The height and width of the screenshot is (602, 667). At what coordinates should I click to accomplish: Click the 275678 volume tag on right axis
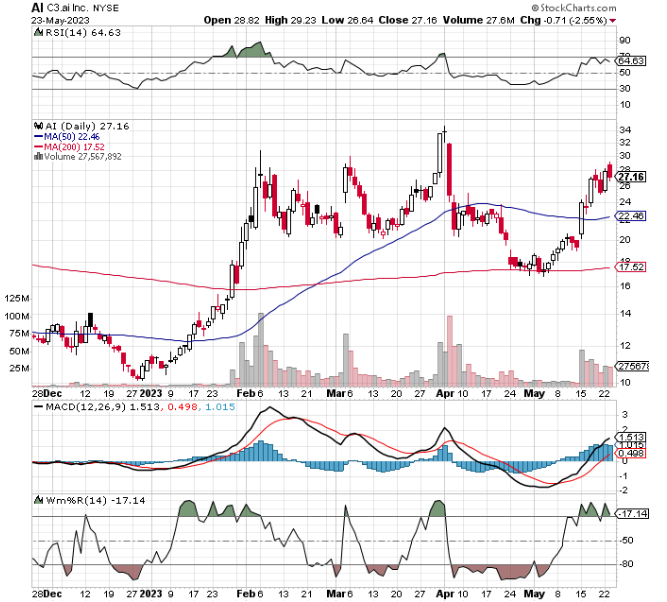633,366
